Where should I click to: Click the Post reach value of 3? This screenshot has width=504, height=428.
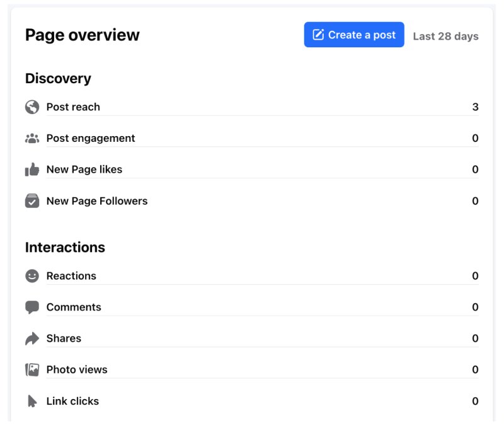pyautogui.click(x=475, y=107)
